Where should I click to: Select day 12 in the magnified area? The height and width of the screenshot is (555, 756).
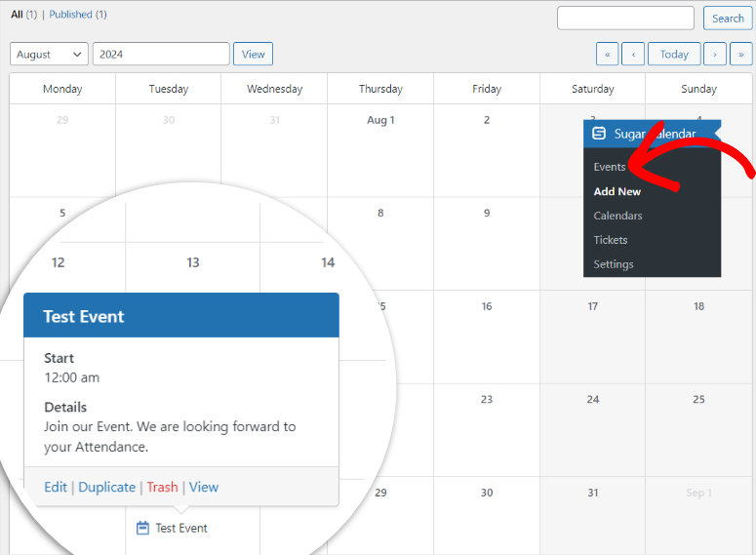point(58,262)
